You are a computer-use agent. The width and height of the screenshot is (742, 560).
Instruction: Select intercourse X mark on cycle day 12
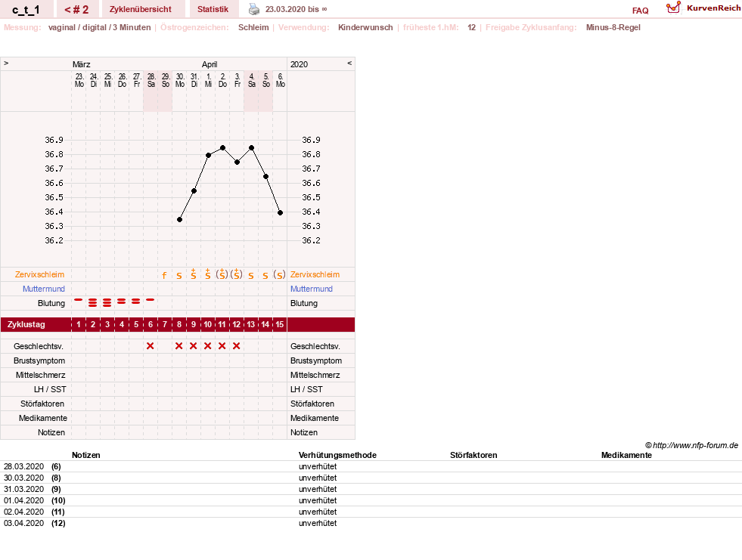(x=237, y=345)
